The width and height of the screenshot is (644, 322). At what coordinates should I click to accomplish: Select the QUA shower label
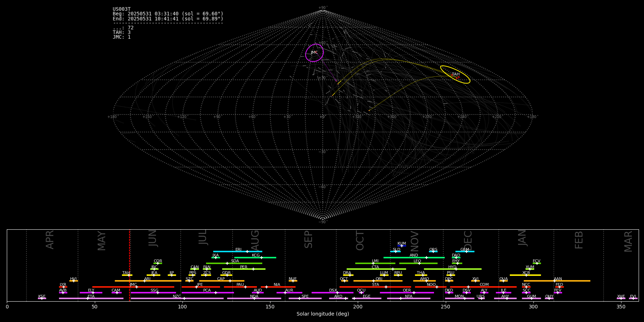tap(504, 279)
